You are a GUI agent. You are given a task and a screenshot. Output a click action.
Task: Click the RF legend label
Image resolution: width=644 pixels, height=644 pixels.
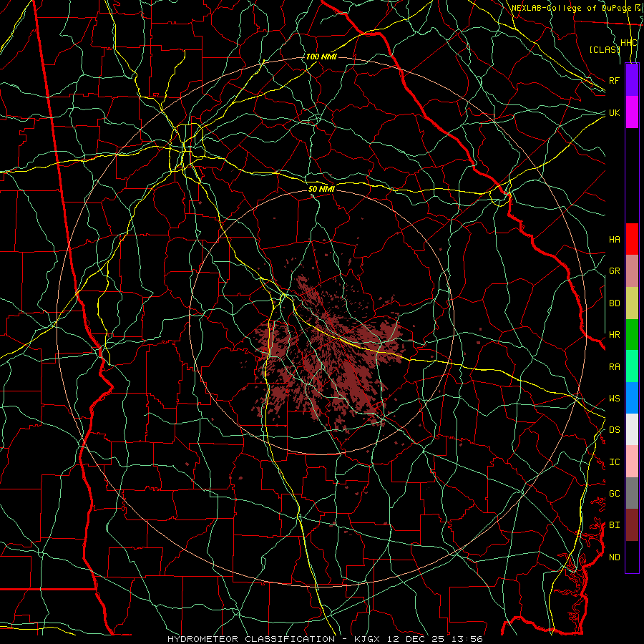(615, 80)
